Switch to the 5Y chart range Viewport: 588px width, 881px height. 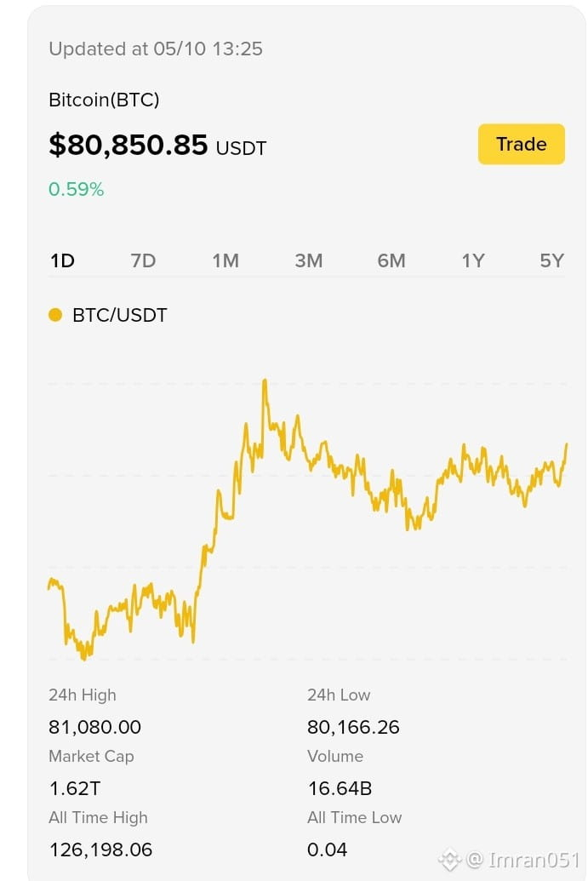[x=551, y=260]
